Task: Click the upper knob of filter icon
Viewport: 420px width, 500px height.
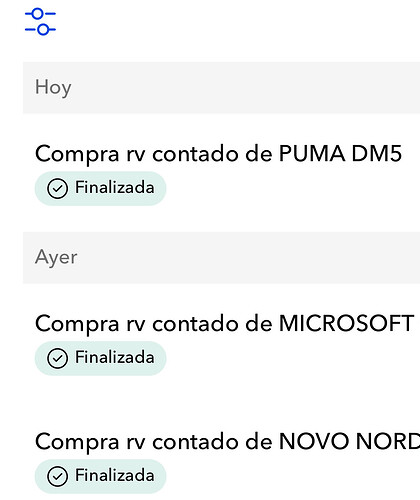Action: [38, 14]
